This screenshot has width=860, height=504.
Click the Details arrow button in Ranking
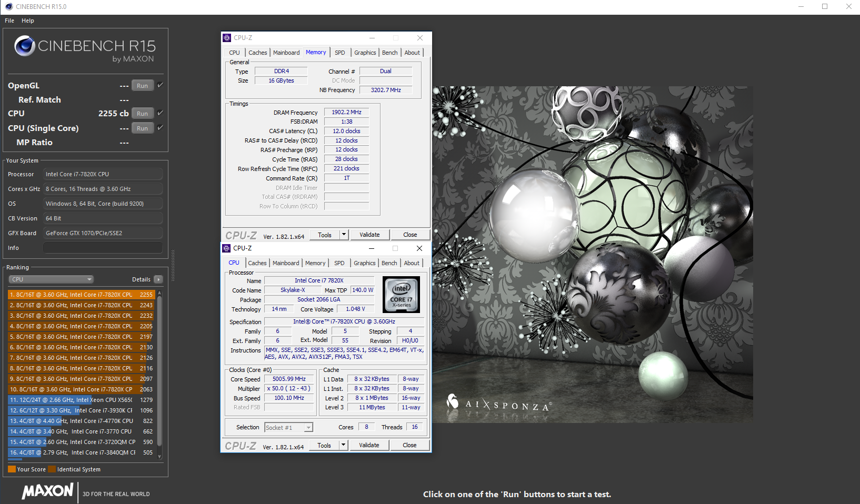pyautogui.click(x=158, y=279)
